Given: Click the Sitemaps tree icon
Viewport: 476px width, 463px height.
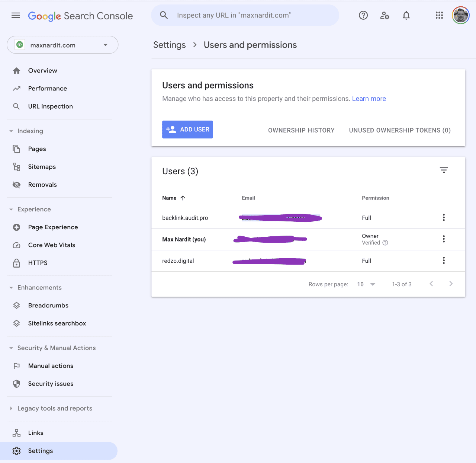Looking at the screenshot, I should point(16,167).
